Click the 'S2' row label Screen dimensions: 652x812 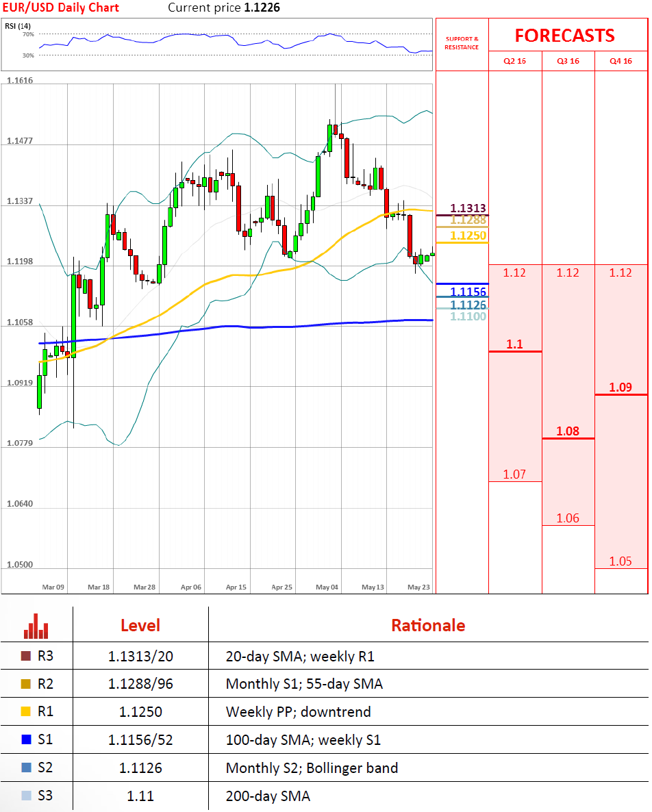coord(46,767)
